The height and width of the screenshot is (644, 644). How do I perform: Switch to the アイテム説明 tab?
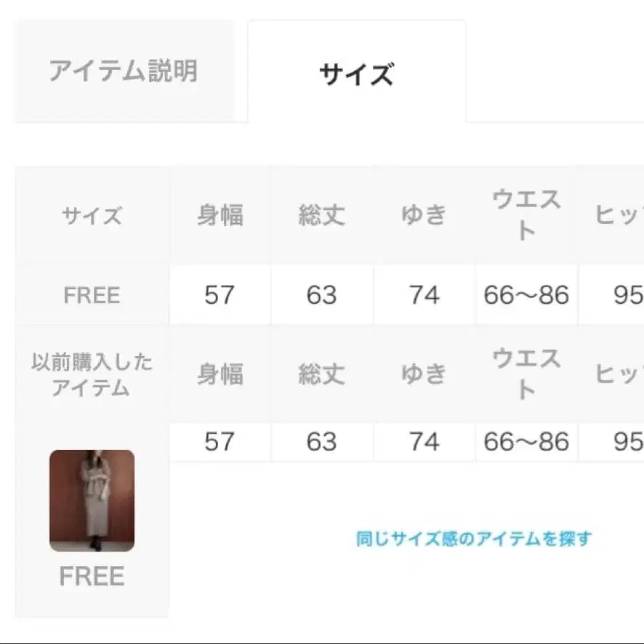coord(124,71)
